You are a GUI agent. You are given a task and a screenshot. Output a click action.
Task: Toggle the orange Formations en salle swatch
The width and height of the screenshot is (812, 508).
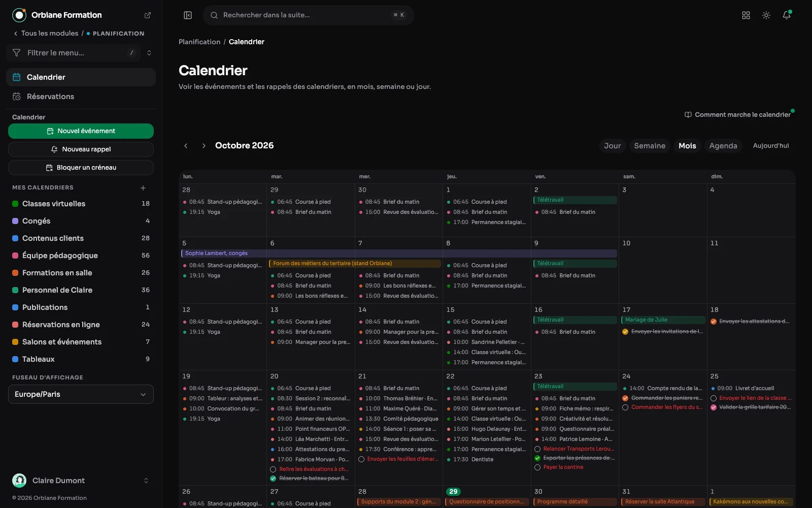point(15,273)
